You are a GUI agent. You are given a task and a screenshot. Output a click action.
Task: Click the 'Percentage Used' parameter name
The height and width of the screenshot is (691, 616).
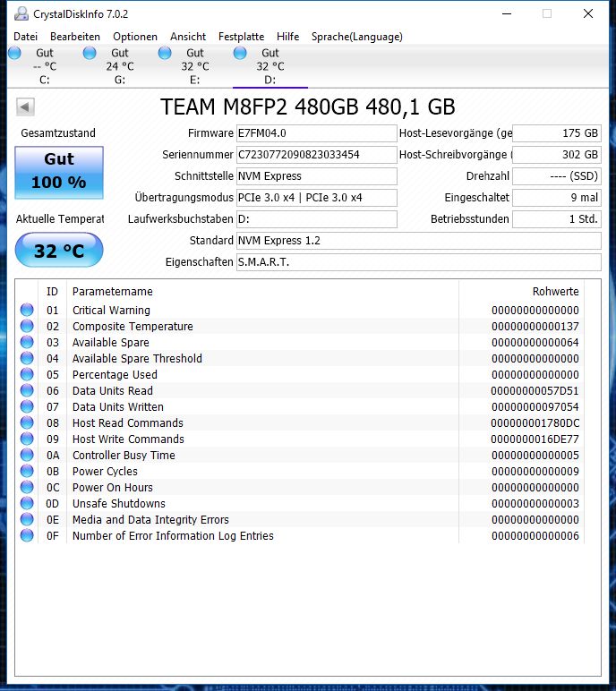pyautogui.click(x=115, y=374)
